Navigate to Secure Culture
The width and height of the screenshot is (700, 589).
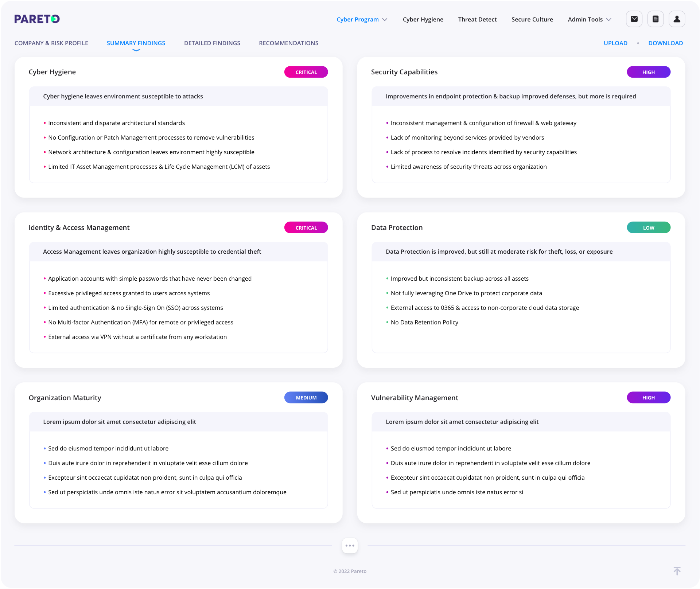coord(532,19)
